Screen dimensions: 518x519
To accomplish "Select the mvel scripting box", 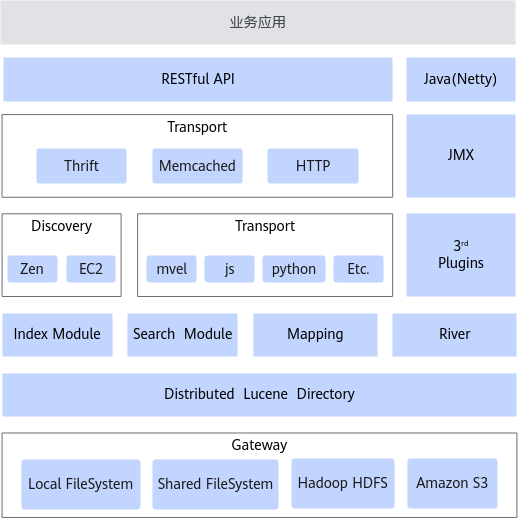I will coord(171,269).
